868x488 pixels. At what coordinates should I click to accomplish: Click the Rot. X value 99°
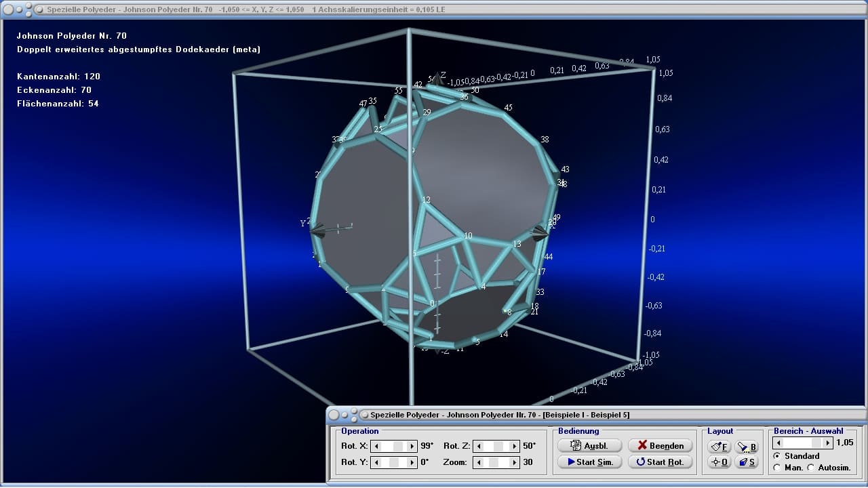(427, 446)
